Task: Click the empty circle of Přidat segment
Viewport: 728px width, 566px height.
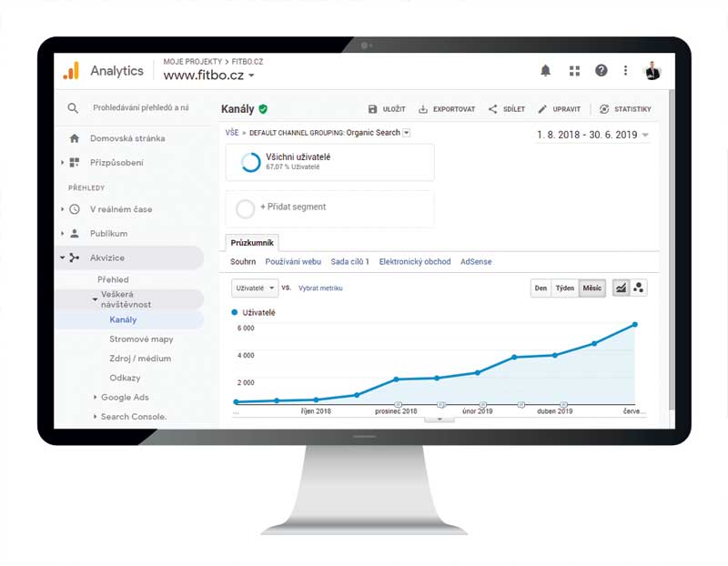Action: click(x=245, y=209)
